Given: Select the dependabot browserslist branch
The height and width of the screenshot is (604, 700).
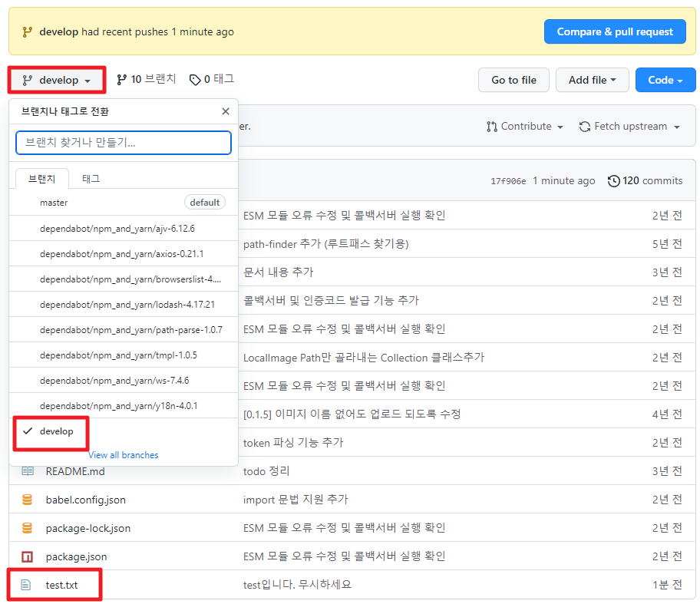Looking at the screenshot, I should pyautogui.click(x=124, y=279).
